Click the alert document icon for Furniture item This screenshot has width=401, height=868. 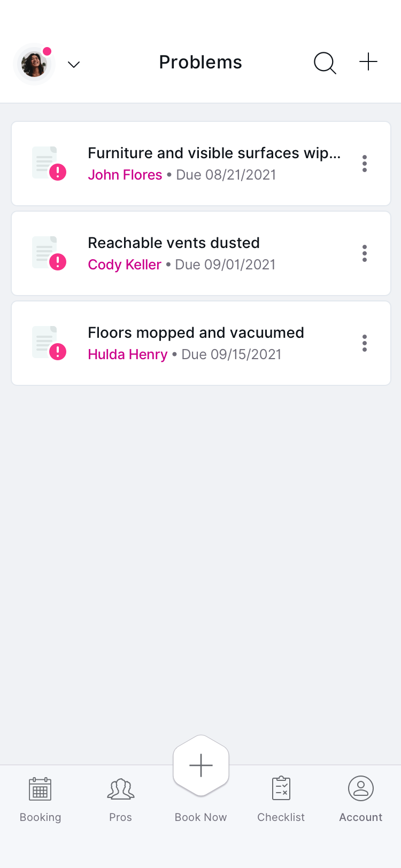49,164
